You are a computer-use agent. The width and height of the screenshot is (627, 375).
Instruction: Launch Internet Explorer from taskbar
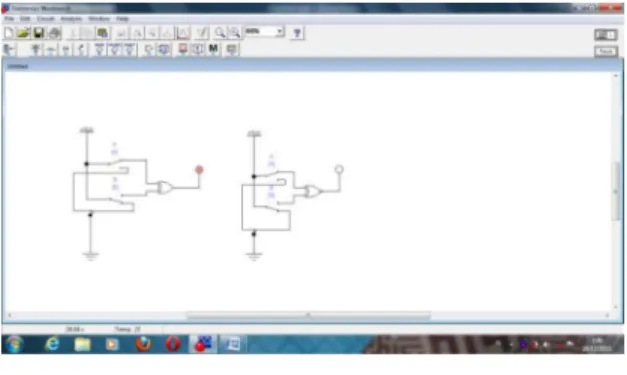click(x=52, y=344)
